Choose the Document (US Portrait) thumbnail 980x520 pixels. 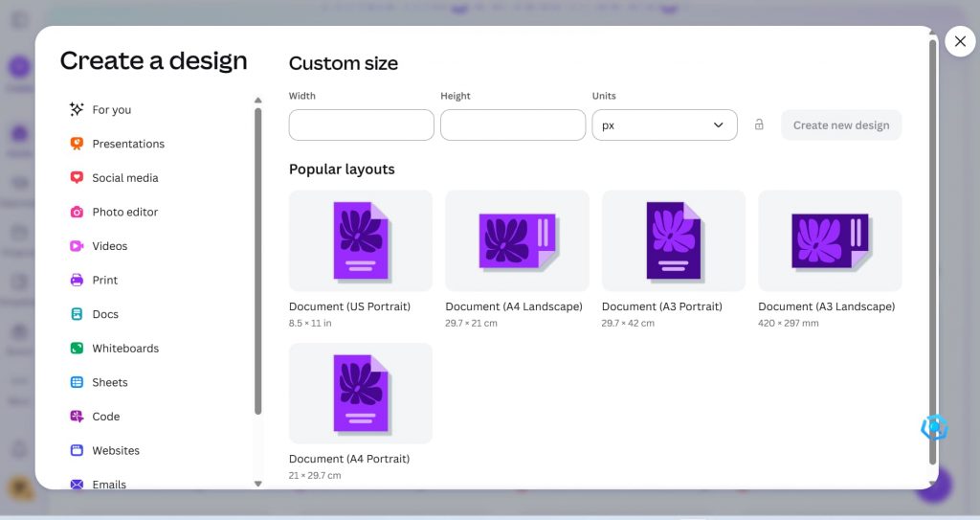click(x=361, y=241)
